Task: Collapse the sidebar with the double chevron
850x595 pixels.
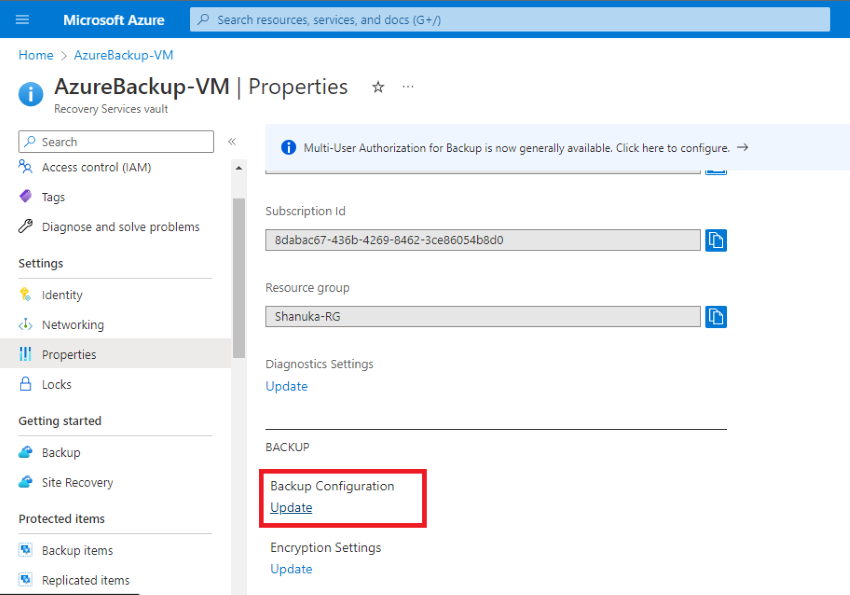Action: 231,141
